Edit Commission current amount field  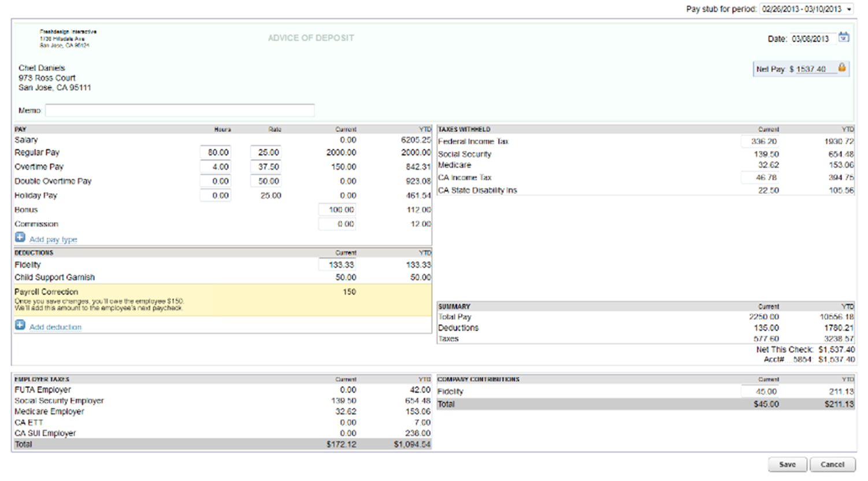pyautogui.click(x=337, y=224)
